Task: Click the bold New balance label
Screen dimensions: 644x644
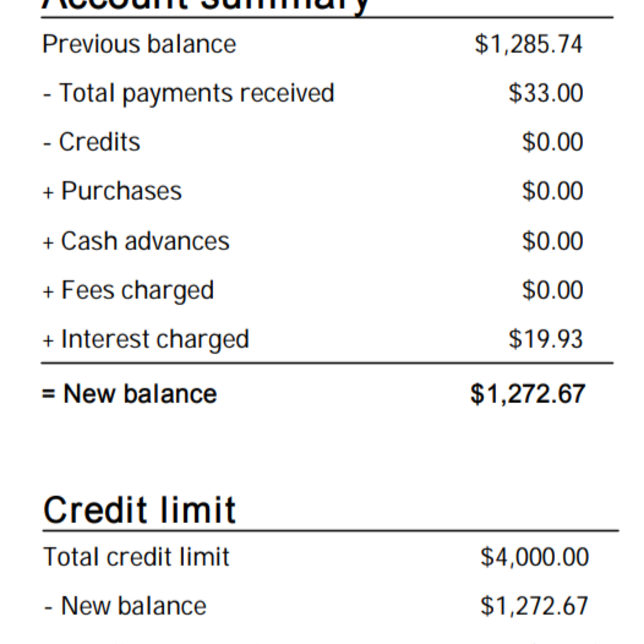Action: [x=140, y=394]
